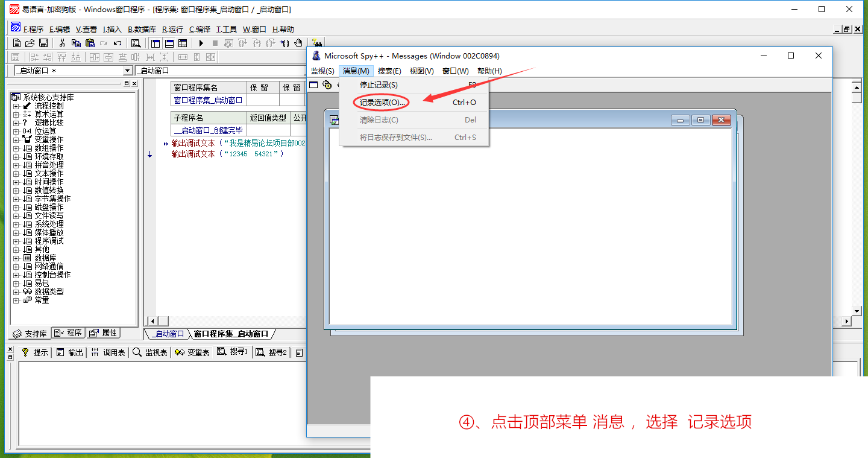Screen dimensions: 868x458
Task: Click the hand icon in toolbar
Action: pos(298,43)
